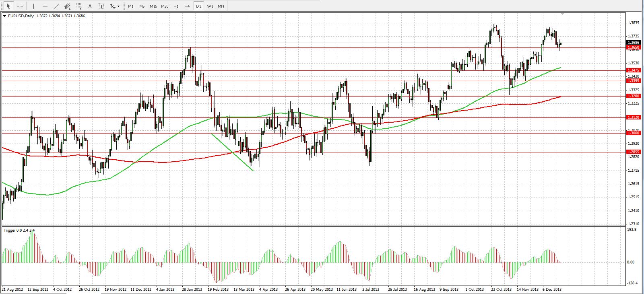
Task: Click the Arrows drawing tool icon
Action: (x=112, y=6)
